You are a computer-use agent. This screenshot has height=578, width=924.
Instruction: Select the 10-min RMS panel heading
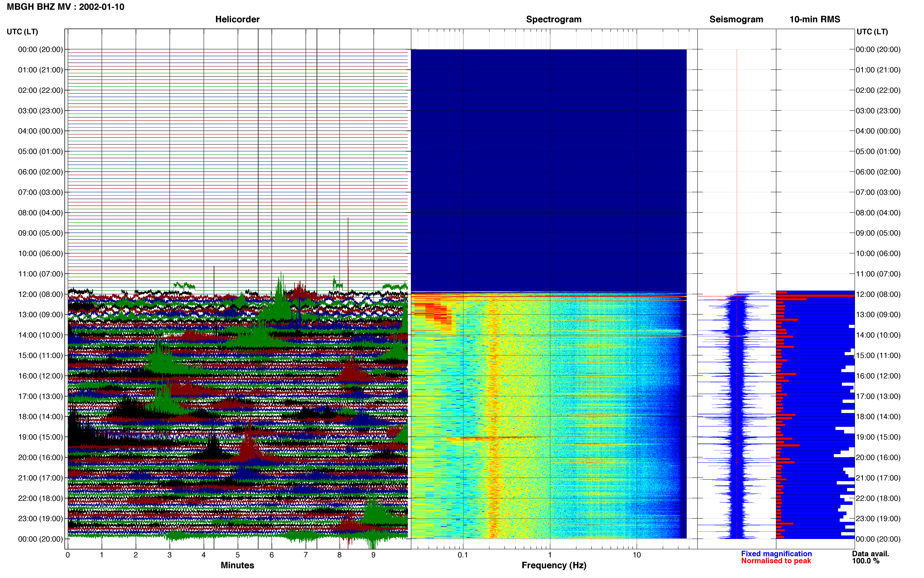click(x=815, y=19)
